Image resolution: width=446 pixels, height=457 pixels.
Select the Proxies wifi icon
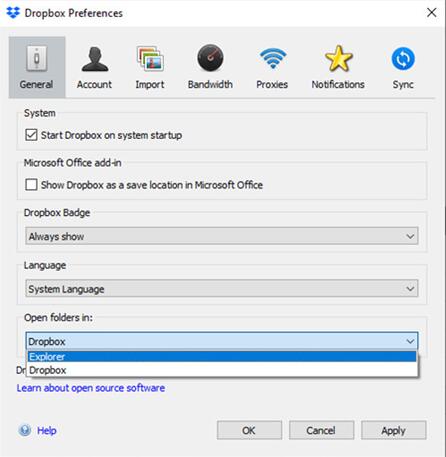(x=272, y=58)
